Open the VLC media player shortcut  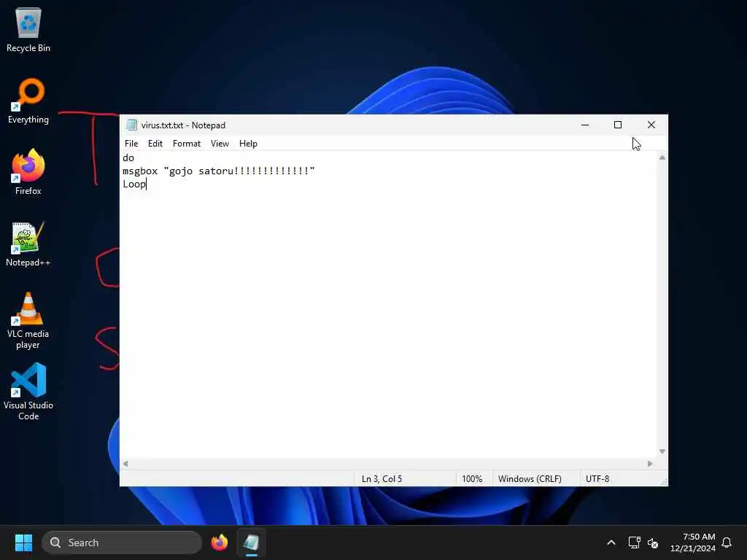[28, 321]
